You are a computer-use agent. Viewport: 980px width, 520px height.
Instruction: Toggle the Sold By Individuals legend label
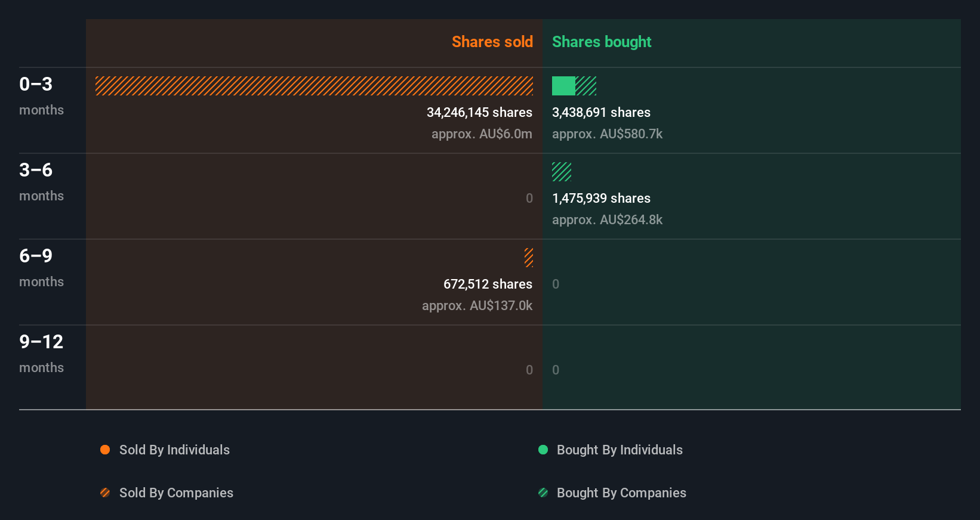click(174, 450)
